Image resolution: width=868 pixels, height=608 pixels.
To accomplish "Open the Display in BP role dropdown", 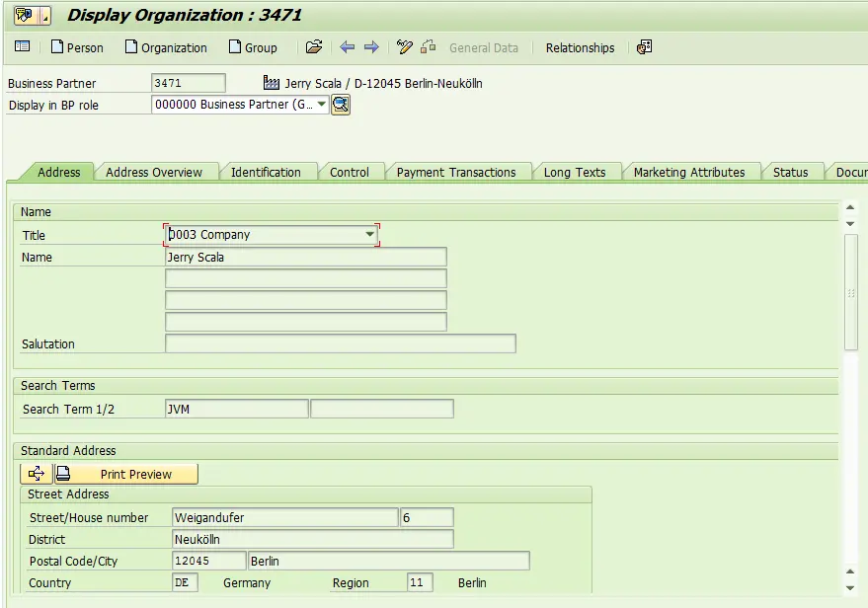I will point(322,104).
